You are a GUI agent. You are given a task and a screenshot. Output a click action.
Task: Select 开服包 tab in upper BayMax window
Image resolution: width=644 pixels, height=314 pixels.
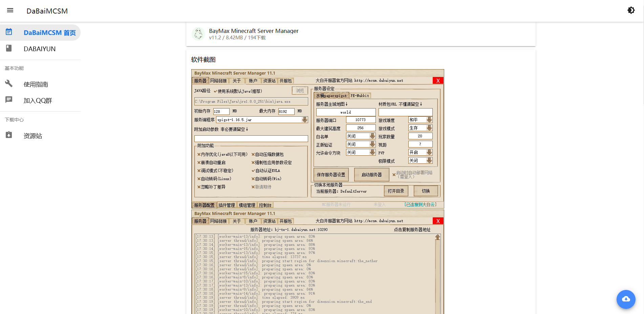285,81
